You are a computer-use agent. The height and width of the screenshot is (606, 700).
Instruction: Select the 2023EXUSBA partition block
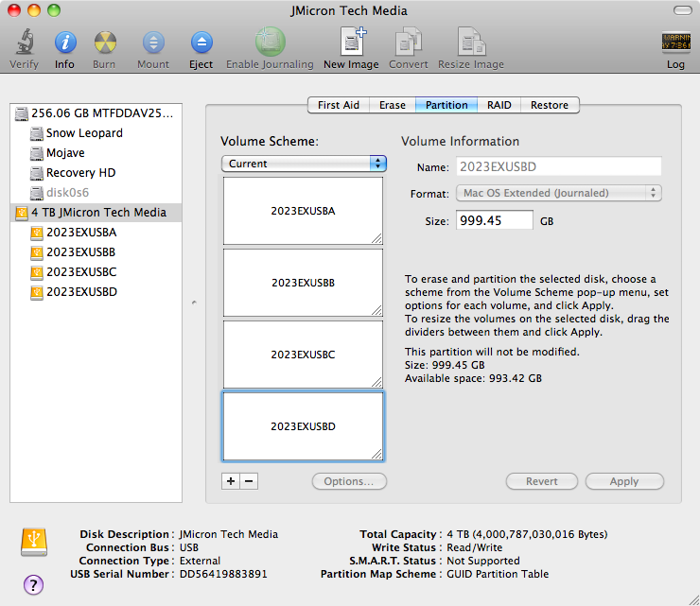coord(303,211)
